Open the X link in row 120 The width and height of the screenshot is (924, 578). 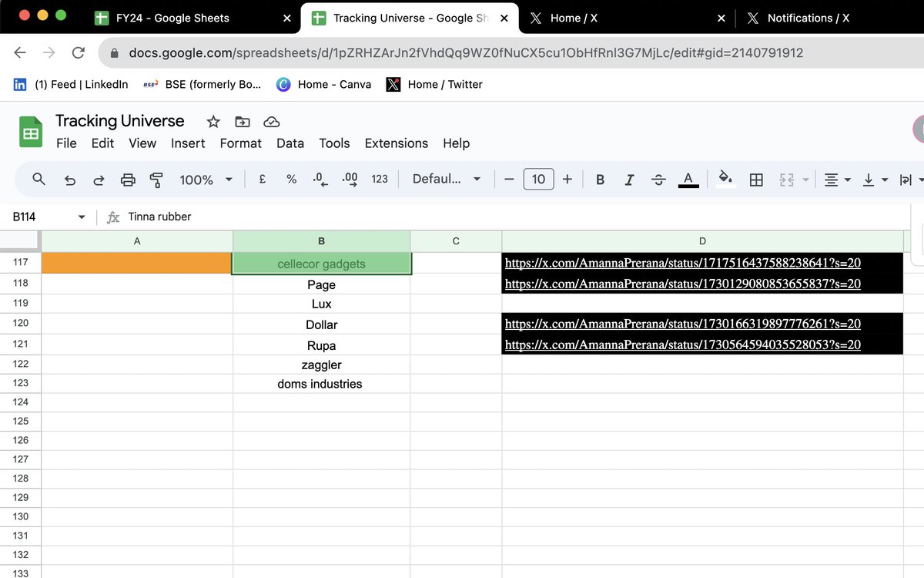tap(682, 324)
